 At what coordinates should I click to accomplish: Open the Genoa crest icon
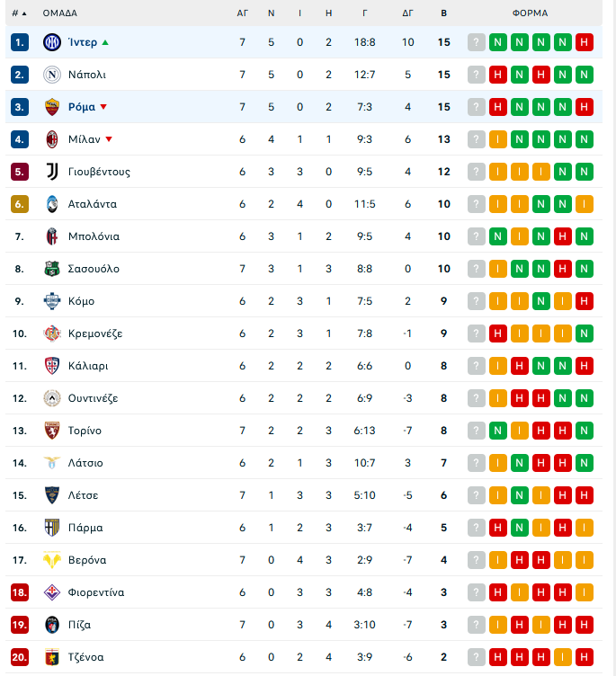[51, 657]
